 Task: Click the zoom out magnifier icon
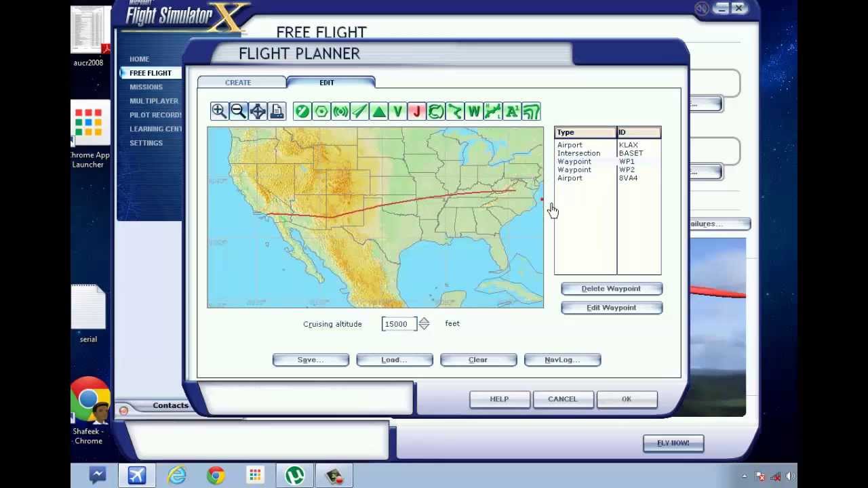pyautogui.click(x=238, y=111)
